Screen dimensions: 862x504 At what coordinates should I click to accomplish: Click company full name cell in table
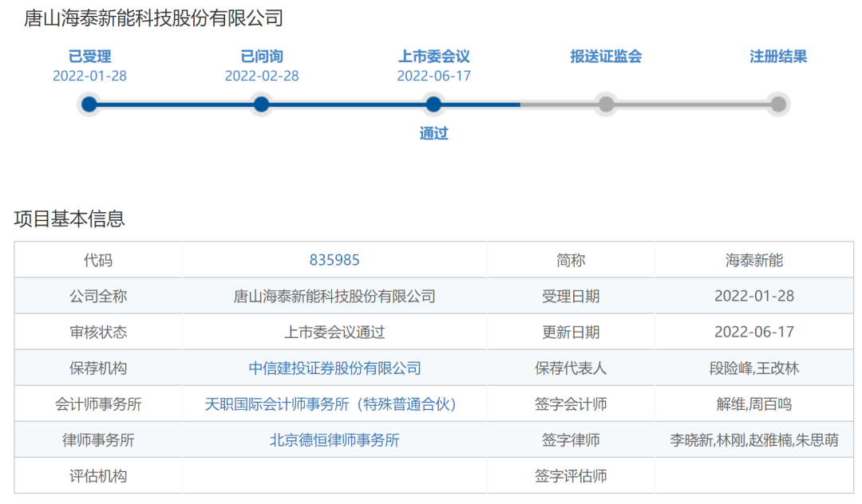334,296
